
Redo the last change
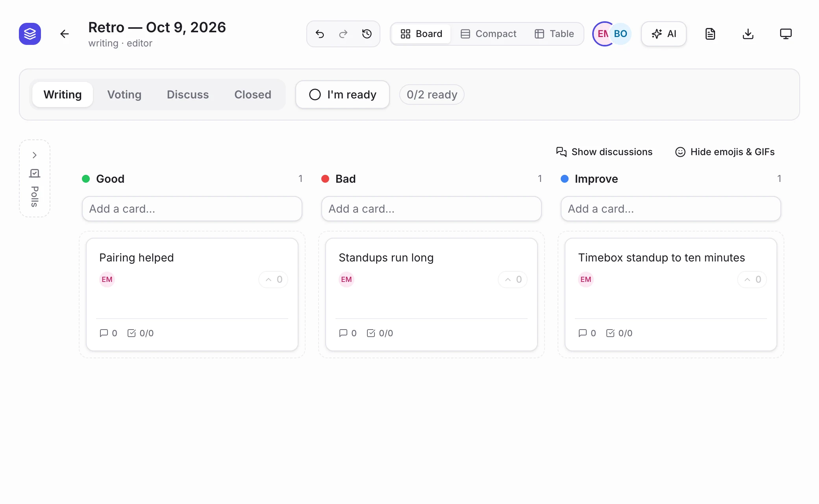(x=343, y=34)
